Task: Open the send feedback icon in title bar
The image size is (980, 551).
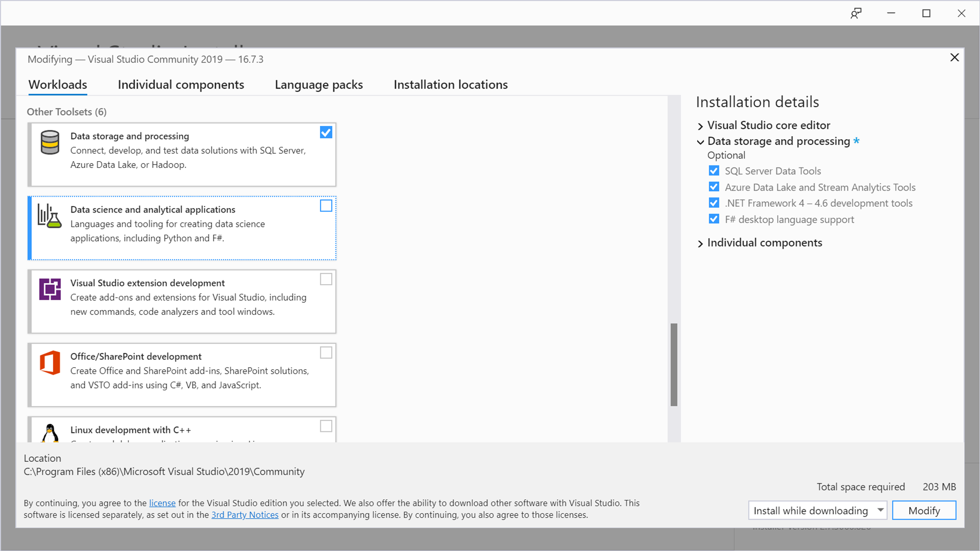Action: 856,13
